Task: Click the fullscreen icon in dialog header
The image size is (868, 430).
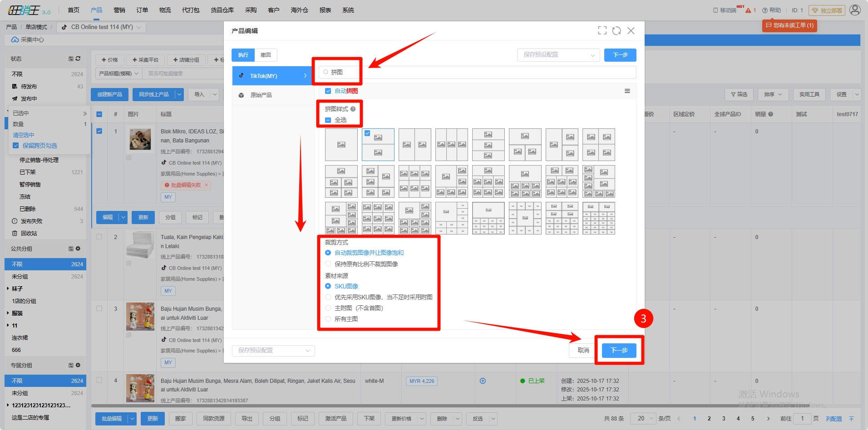Action: click(602, 30)
